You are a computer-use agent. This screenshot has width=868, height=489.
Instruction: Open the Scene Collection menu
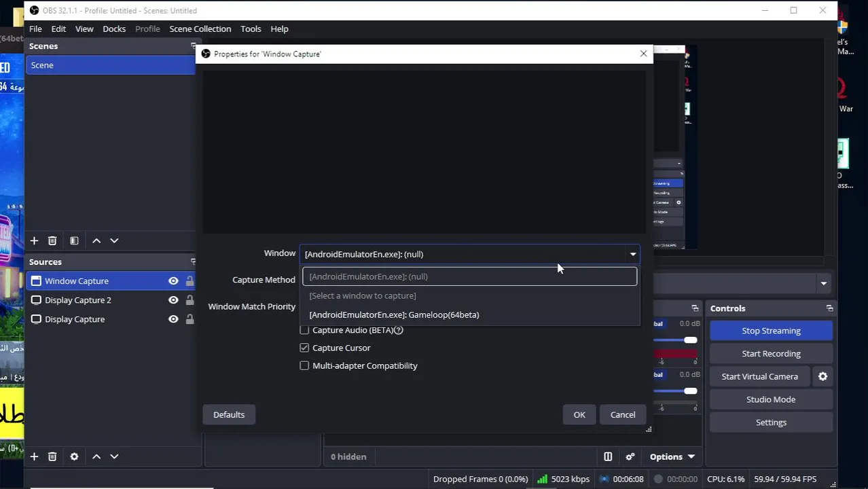[x=200, y=29]
